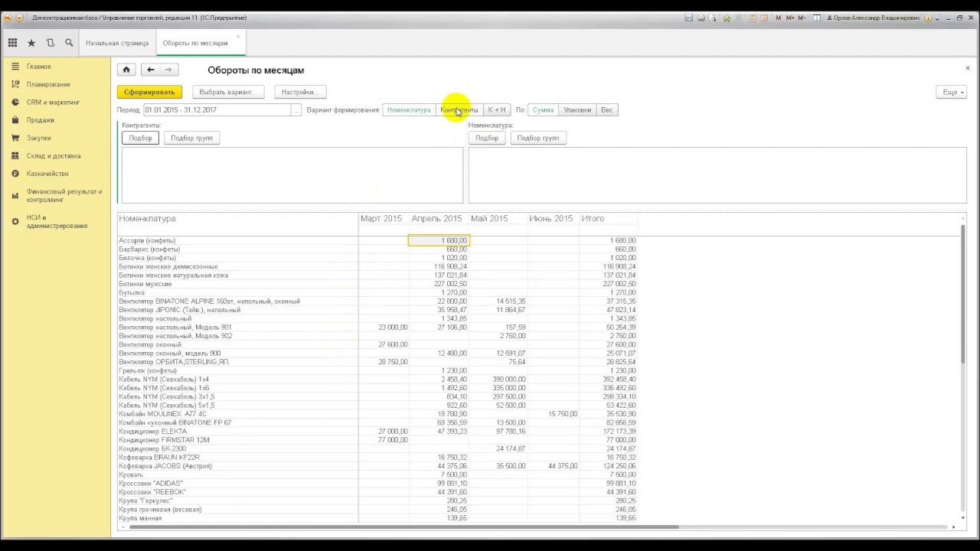Open print preview icon in title bar
This screenshot has width=980, height=551.
click(x=713, y=18)
